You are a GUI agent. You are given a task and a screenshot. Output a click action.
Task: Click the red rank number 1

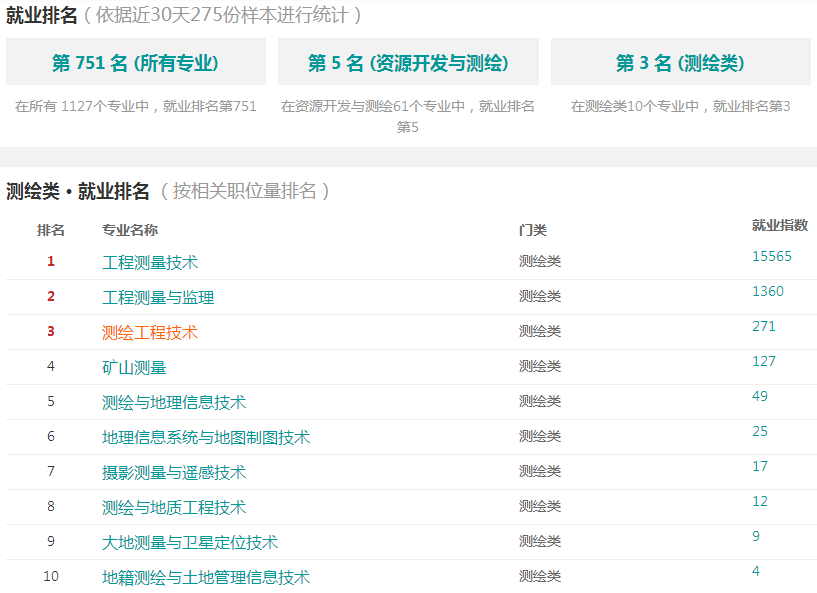[x=51, y=261]
